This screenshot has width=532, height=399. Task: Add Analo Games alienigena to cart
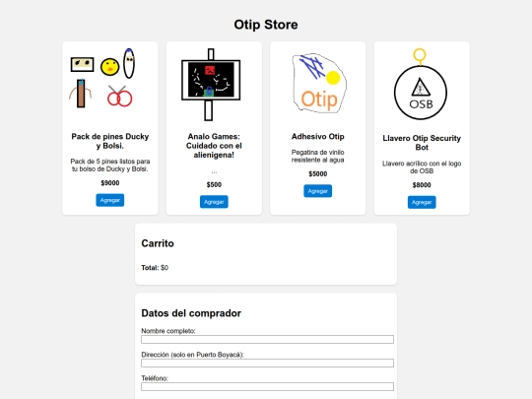tap(214, 202)
